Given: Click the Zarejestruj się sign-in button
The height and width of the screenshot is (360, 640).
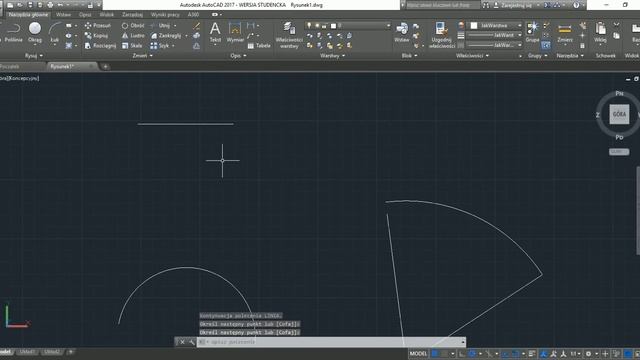Looking at the screenshot, I should pos(516,5).
